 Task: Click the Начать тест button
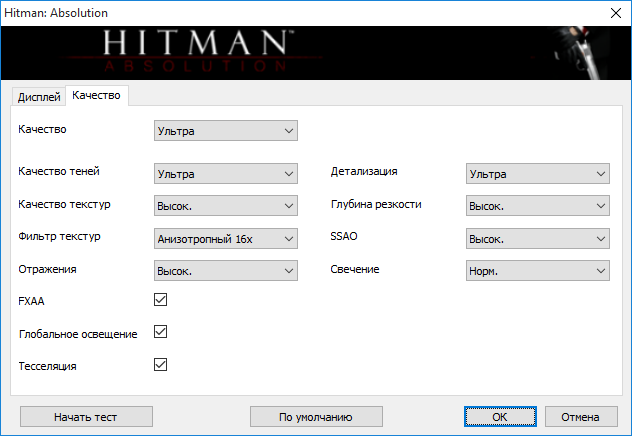[86, 417]
